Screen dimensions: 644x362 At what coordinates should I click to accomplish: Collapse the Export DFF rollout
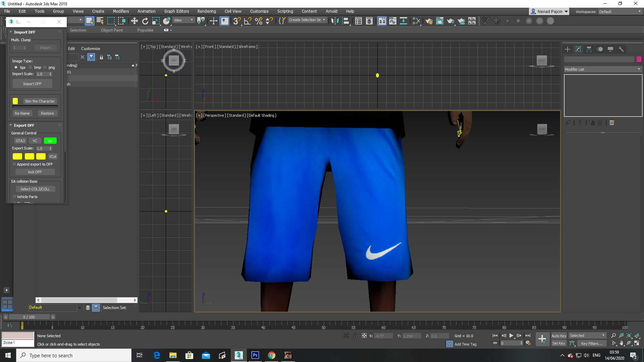[23, 125]
